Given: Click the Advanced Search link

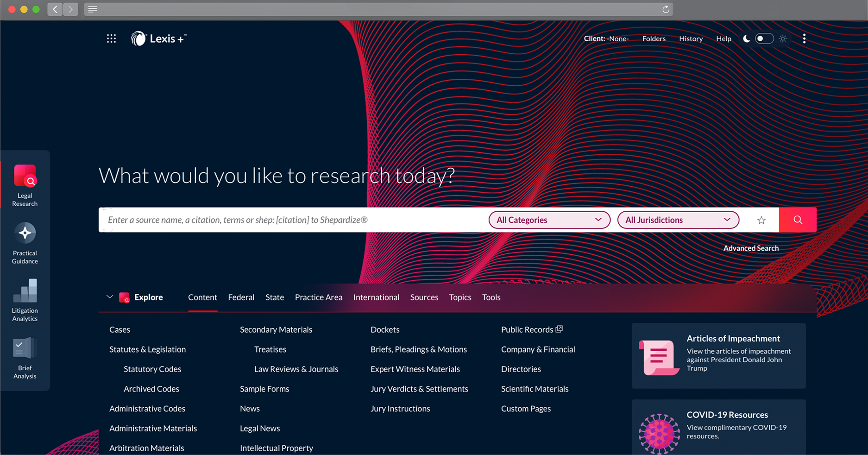Looking at the screenshot, I should (x=751, y=248).
